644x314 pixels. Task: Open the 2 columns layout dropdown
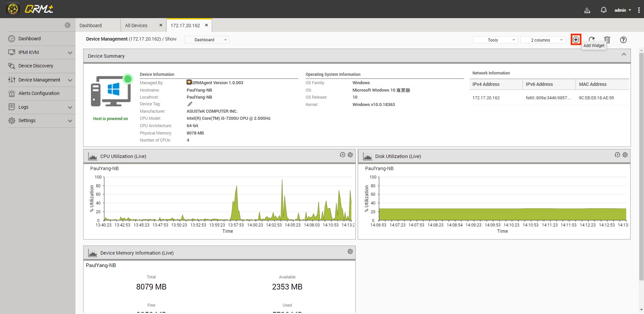point(543,40)
